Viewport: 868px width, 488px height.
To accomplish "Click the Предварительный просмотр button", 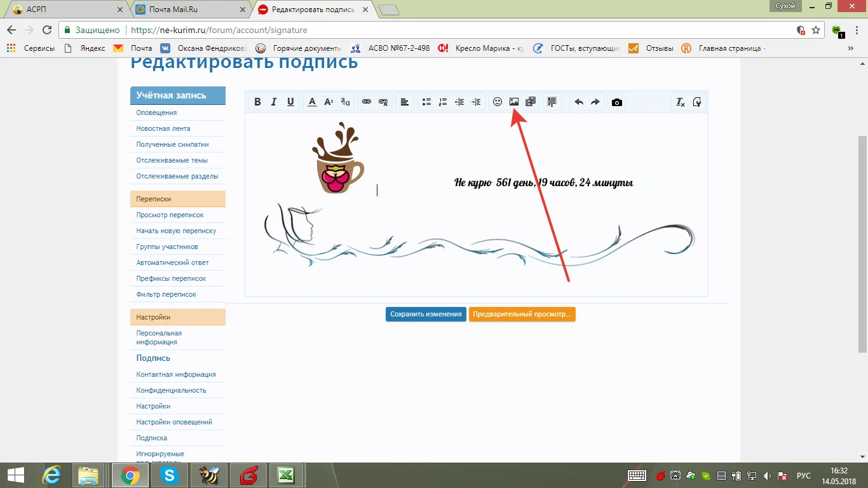I will point(522,314).
